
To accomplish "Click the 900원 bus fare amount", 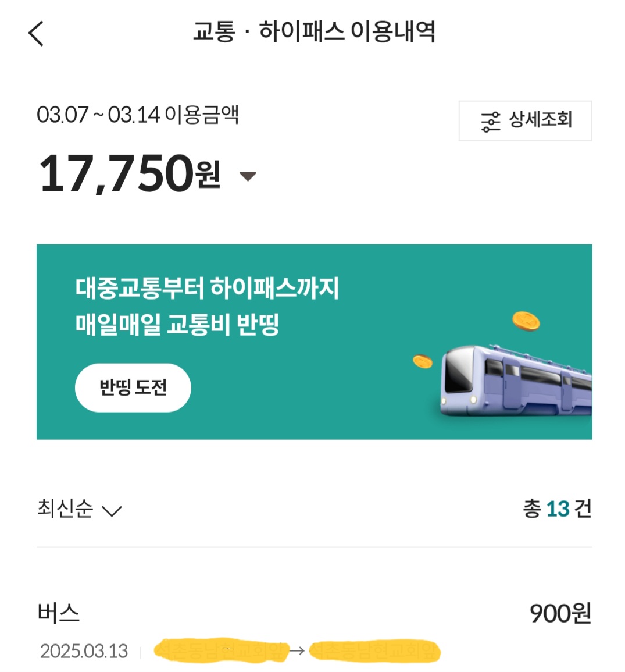I will pyautogui.click(x=560, y=613).
